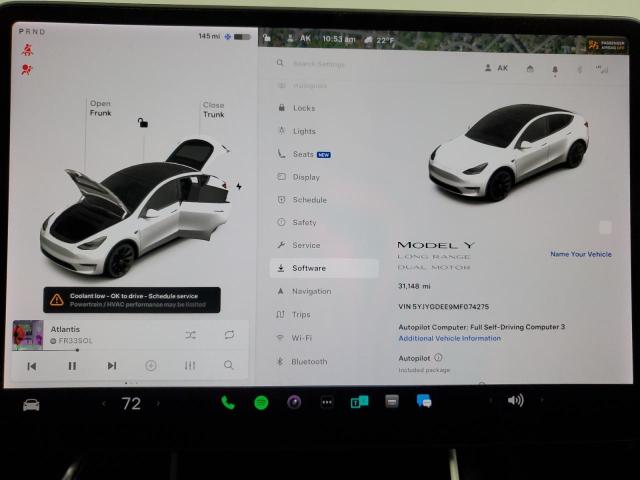640x480 pixels.
Task: Open the Lights settings menu
Action: [304, 131]
